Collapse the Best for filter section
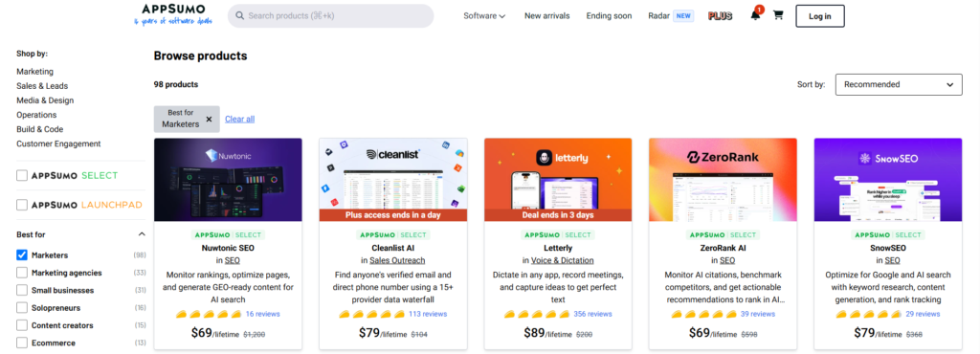 [x=142, y=234]
